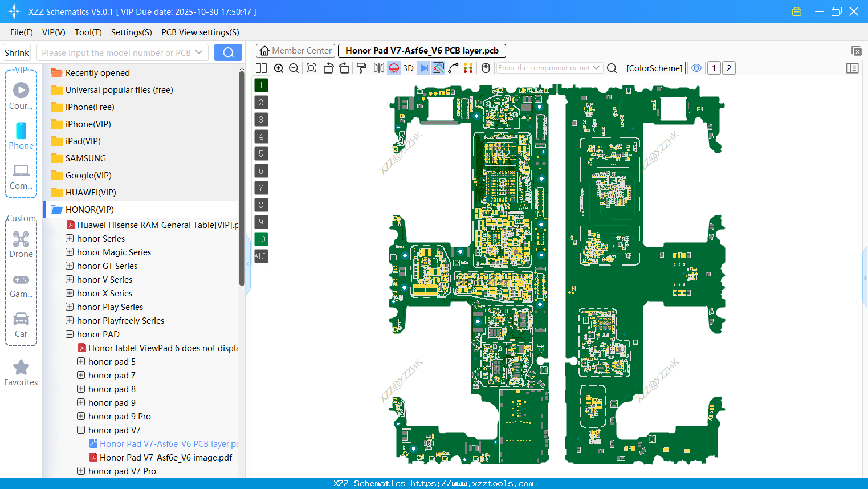Screen dimensions: 868x489
Task: Open the Settings(S) menu
Action: (132, 32)
